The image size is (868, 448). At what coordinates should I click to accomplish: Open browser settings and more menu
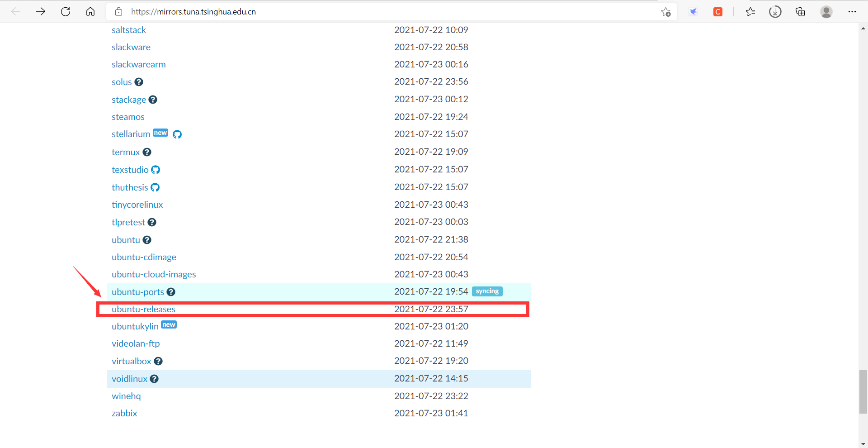point(852,12)
